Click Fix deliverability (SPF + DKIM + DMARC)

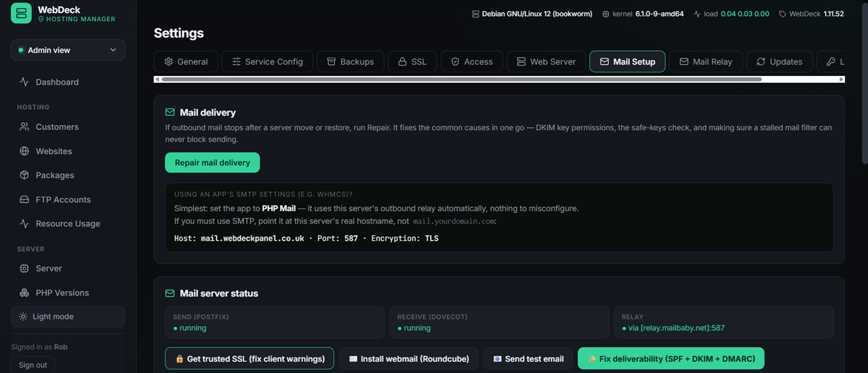(671, 359)
